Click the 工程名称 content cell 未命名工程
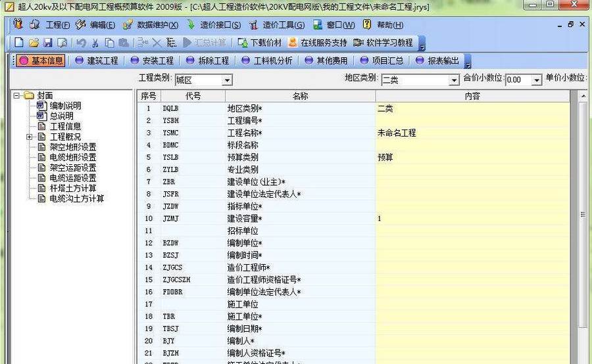The height and width of the screenshot is (364, 592). pyautogui.click(x=473, y=133)
